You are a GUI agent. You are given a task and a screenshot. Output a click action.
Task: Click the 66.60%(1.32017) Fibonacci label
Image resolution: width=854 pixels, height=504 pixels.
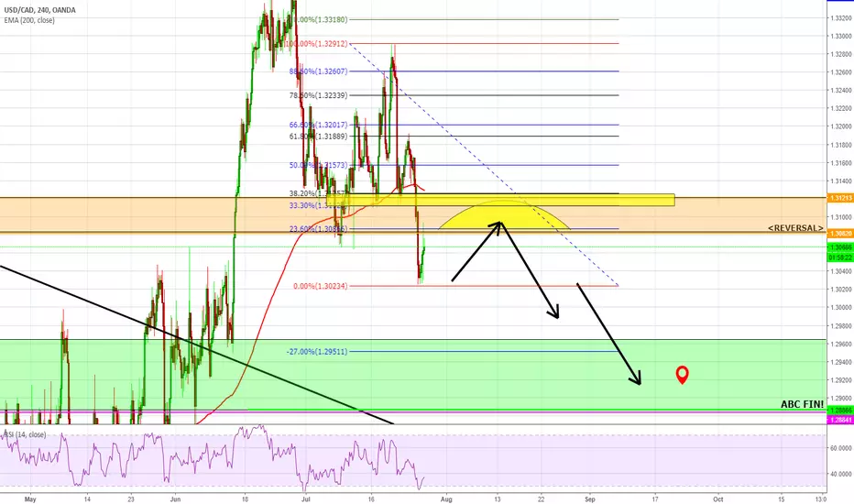pyautogui.click(x=318, y=125)
